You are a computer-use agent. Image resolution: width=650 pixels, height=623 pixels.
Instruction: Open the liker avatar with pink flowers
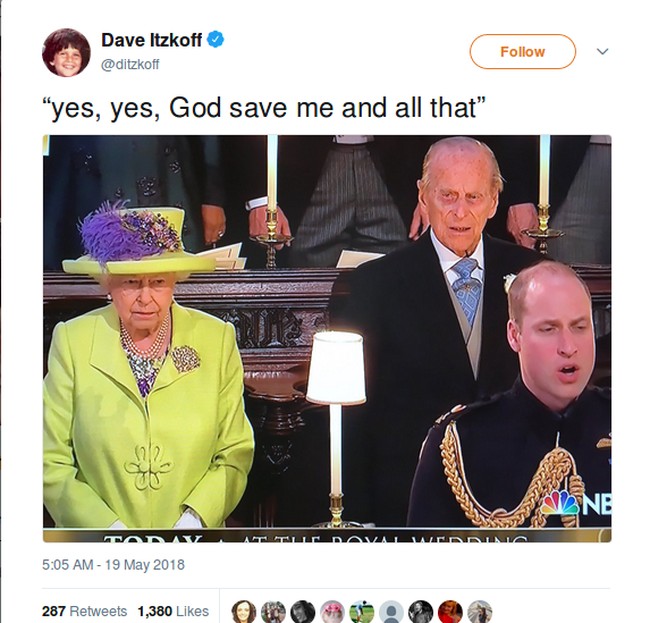332,611
